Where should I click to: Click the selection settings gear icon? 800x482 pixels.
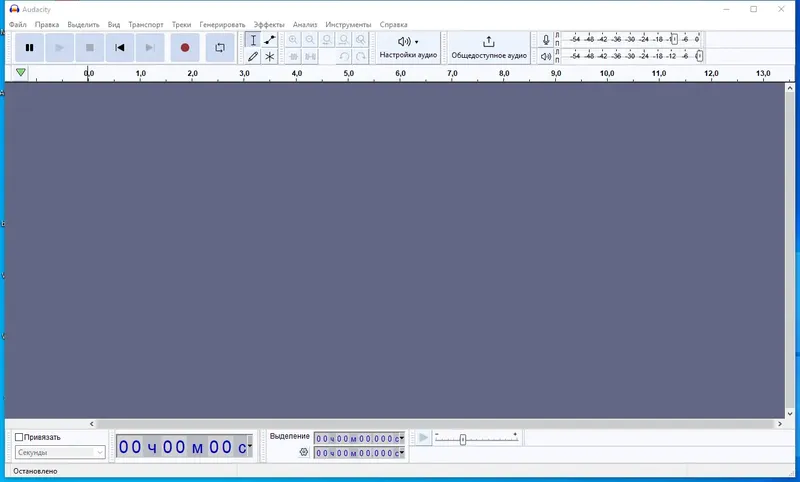(x=304, y=452)
